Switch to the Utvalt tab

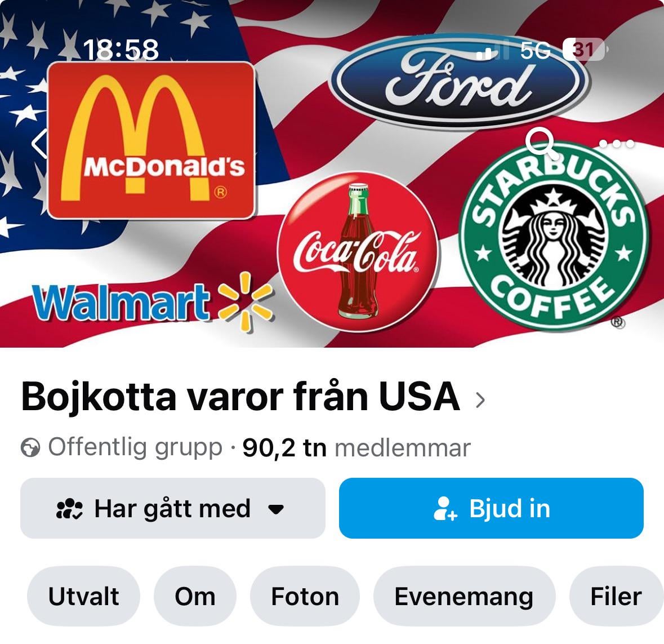pyautogui.click(x=83, y=596)
